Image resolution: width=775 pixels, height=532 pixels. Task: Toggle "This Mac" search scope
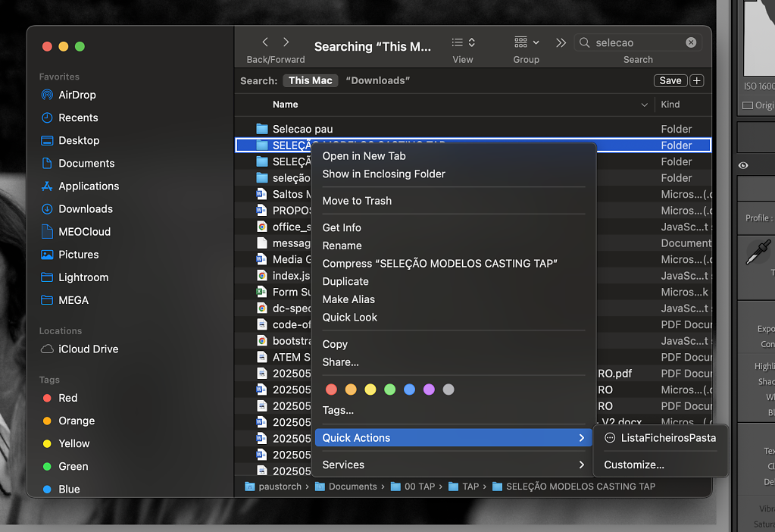pos(310,80)
